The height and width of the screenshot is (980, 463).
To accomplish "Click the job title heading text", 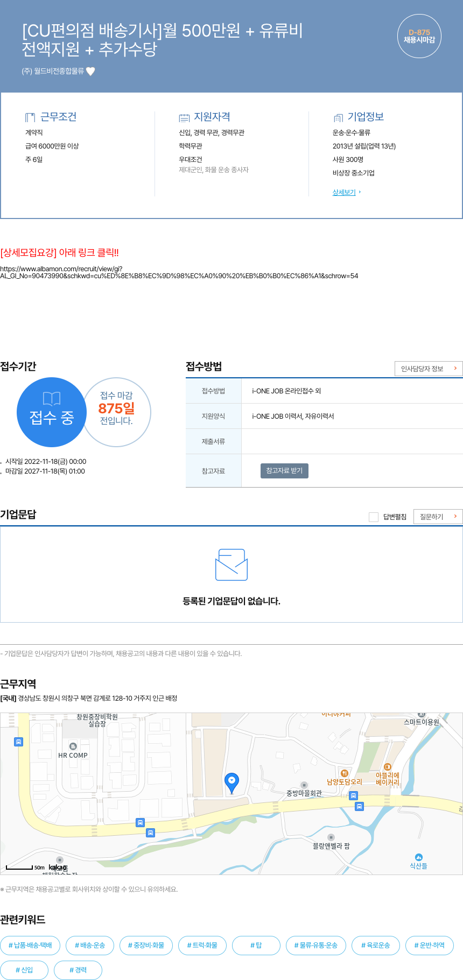I will pos(162,39).
